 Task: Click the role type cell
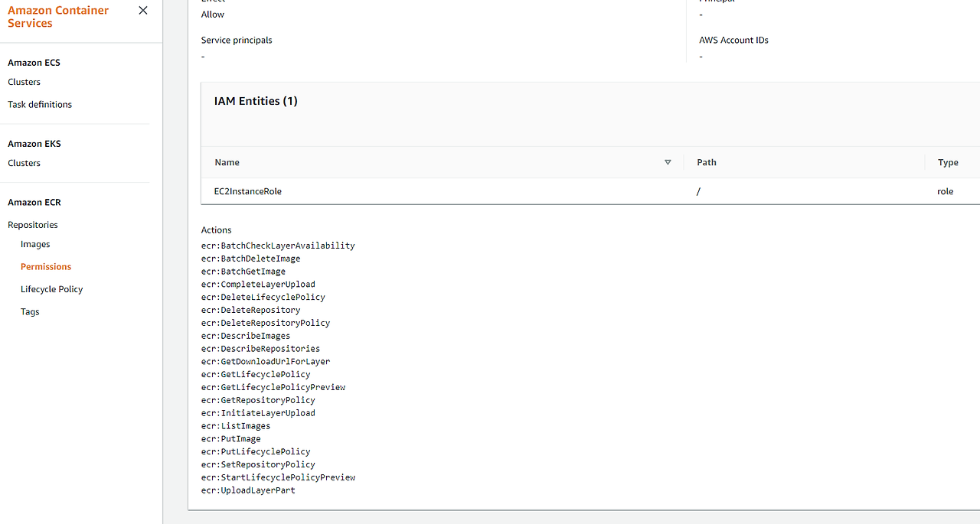(946, 191)
